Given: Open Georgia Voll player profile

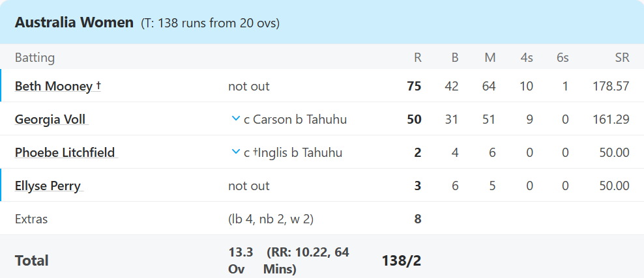Looking at the screenshot, I should pos(51,119).
